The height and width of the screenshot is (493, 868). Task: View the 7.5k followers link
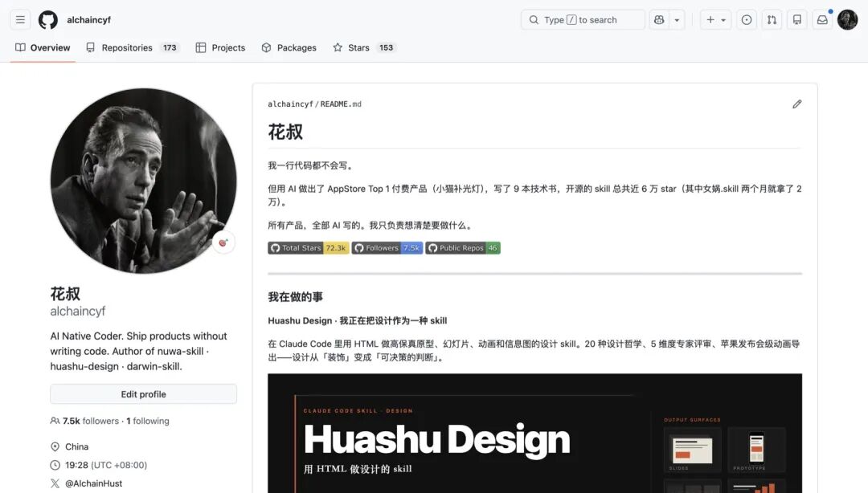[x=91, y=421]
